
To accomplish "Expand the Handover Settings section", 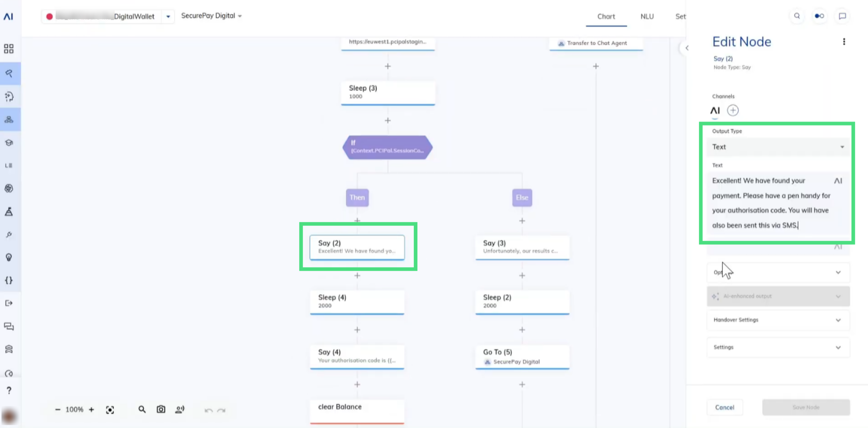I will pyautogui.click(x=778, y=320).
